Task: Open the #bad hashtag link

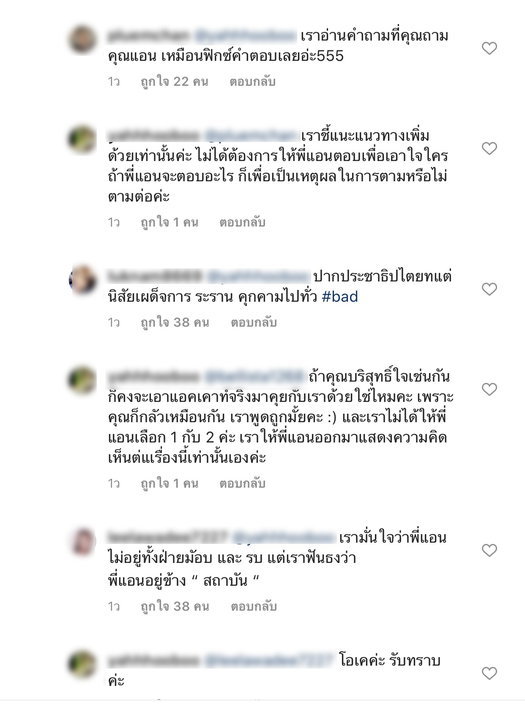Action: pyautogui.click(x=340, y=297)
